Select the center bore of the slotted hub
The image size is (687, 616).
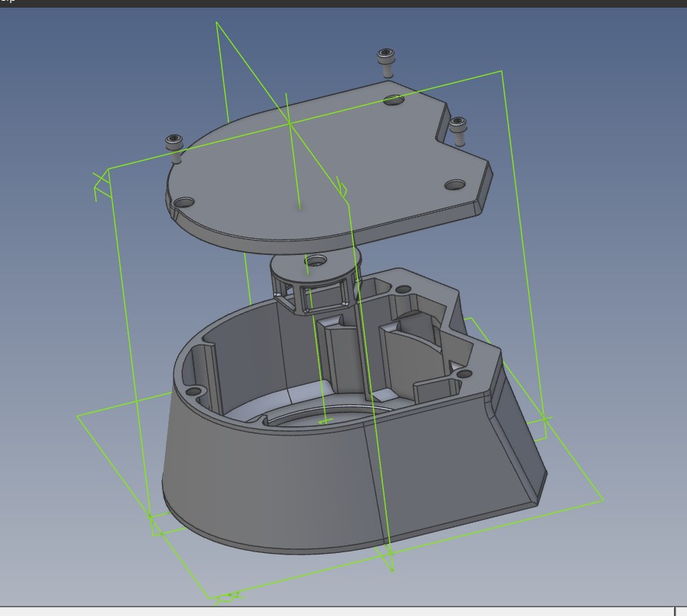click(x=315, y=262)
